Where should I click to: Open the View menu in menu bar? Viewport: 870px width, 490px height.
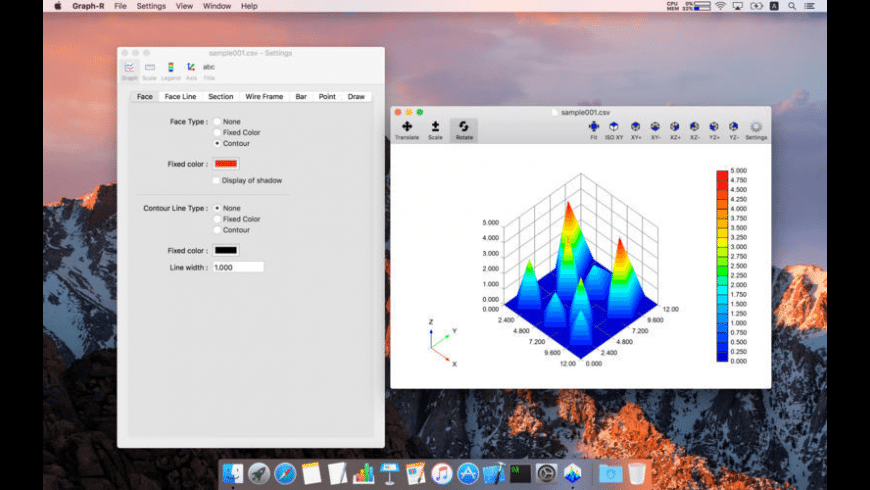pyautogui.click(x=184, y=6)
